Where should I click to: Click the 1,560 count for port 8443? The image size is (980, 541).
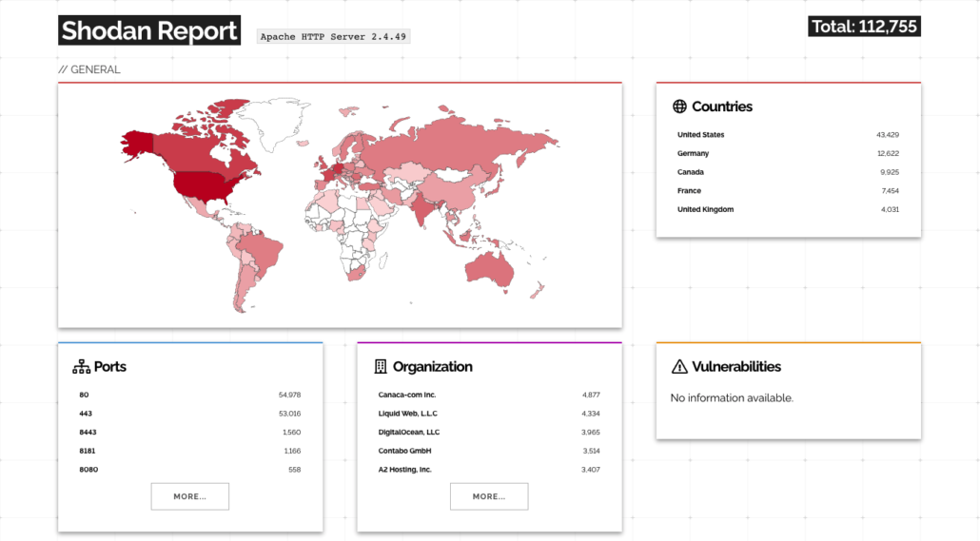pos(291,433)
